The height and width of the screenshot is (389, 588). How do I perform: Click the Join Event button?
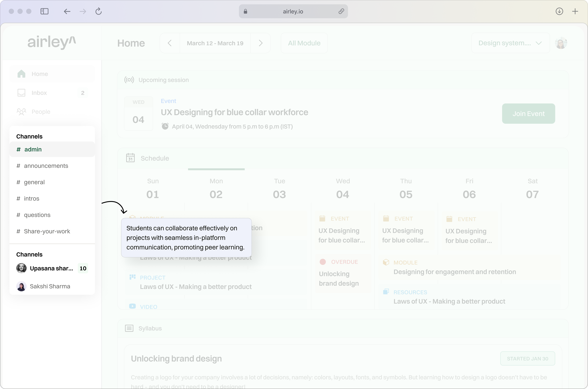528,114
